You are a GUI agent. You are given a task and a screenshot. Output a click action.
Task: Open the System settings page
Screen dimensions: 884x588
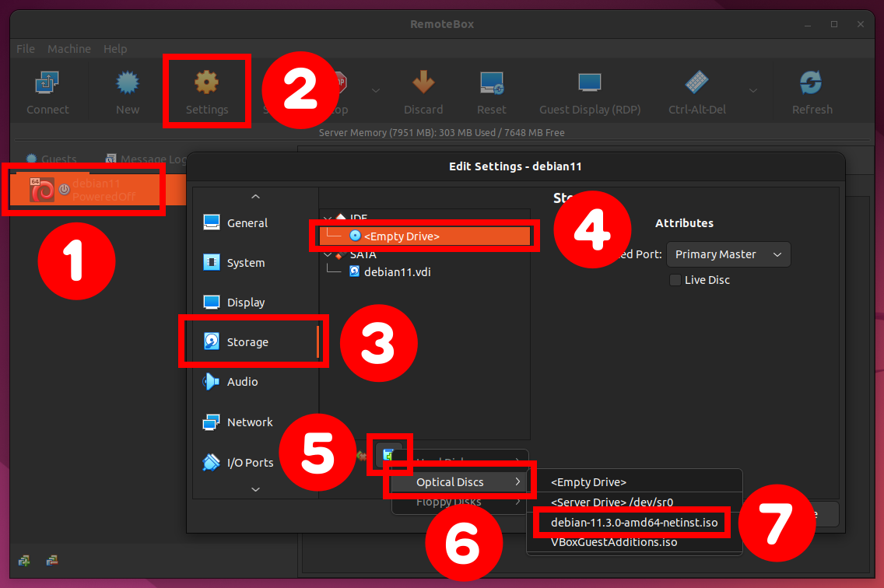click(x=256, y=263)
